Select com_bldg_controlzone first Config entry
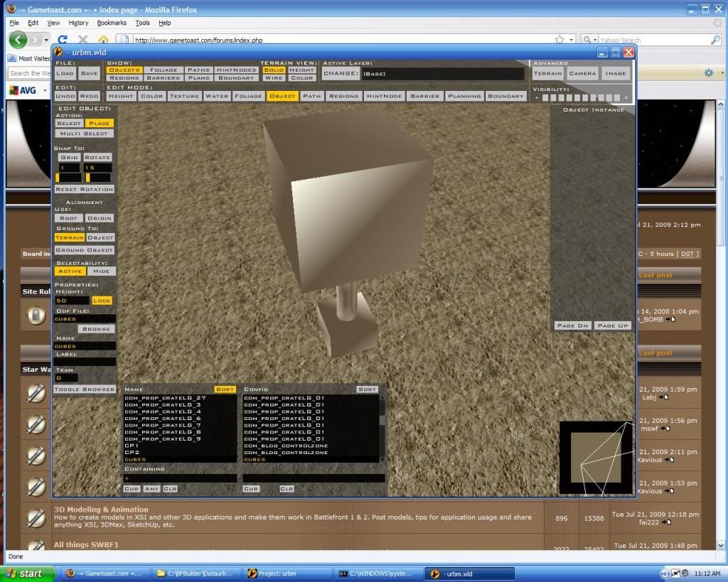 286,446
